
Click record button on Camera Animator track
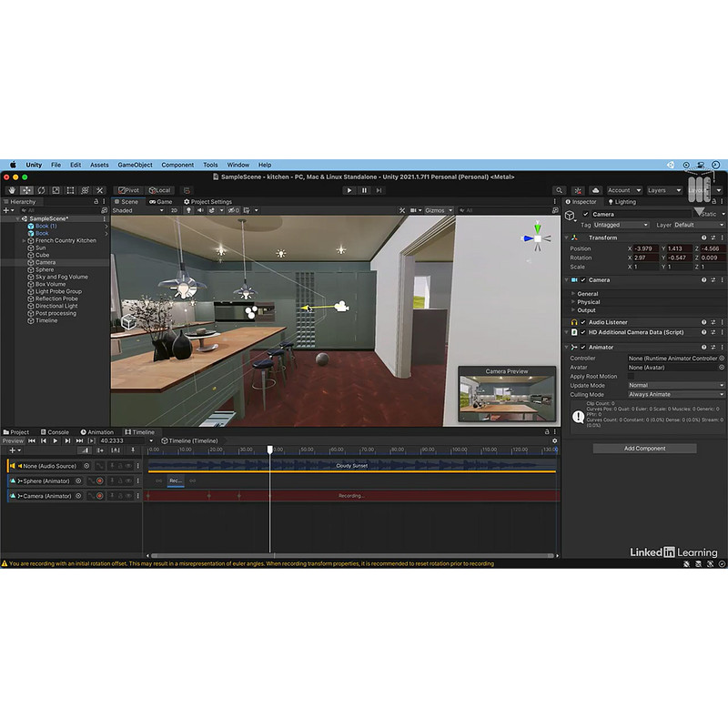pos(100,496)
